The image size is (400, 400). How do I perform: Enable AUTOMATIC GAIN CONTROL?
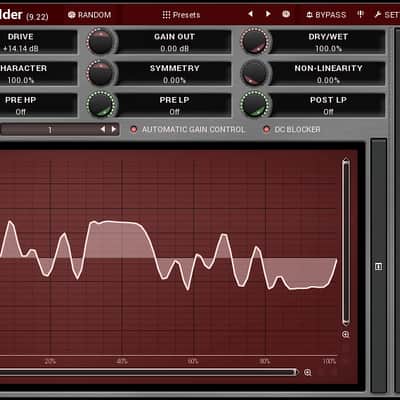coord(188,129)
